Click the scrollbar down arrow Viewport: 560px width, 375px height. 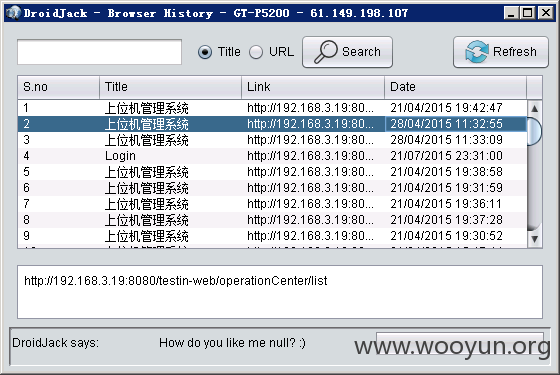pos(534,239)
